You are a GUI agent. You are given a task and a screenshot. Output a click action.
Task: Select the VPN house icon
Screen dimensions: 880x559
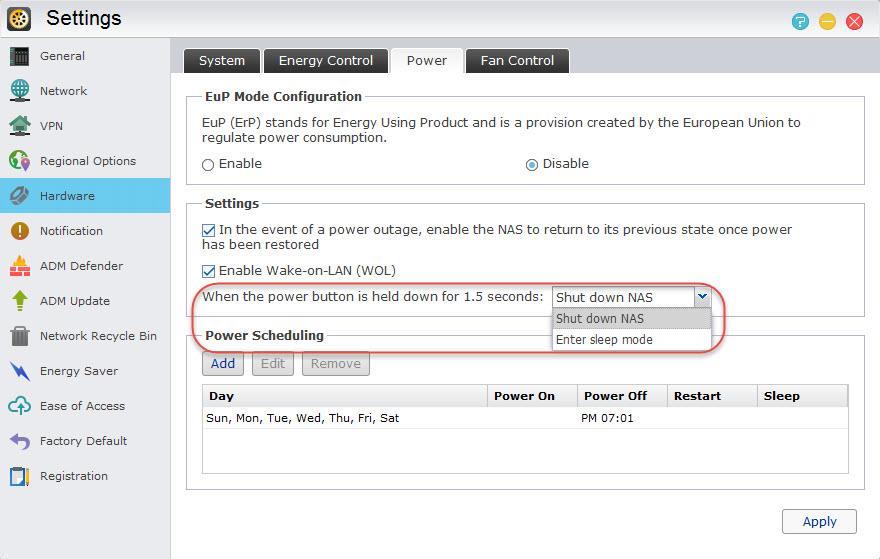tap(20, 126)
